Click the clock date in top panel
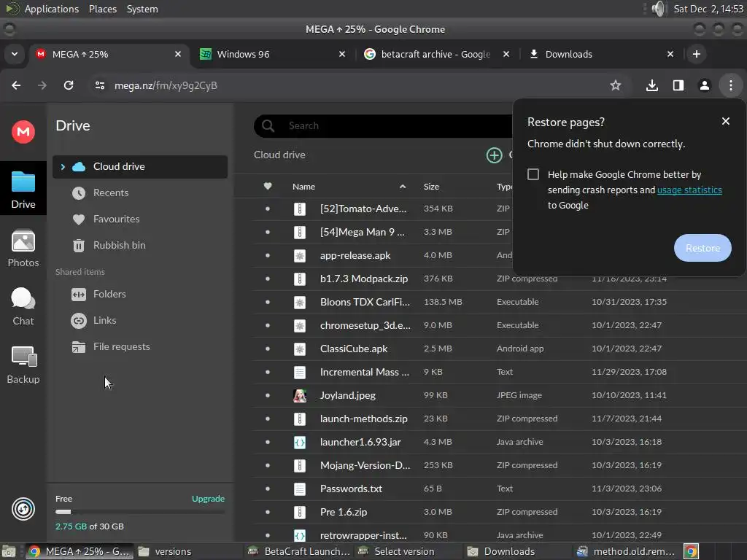The height and width of the screenshot is (560, 747). (x=708, y=9)
